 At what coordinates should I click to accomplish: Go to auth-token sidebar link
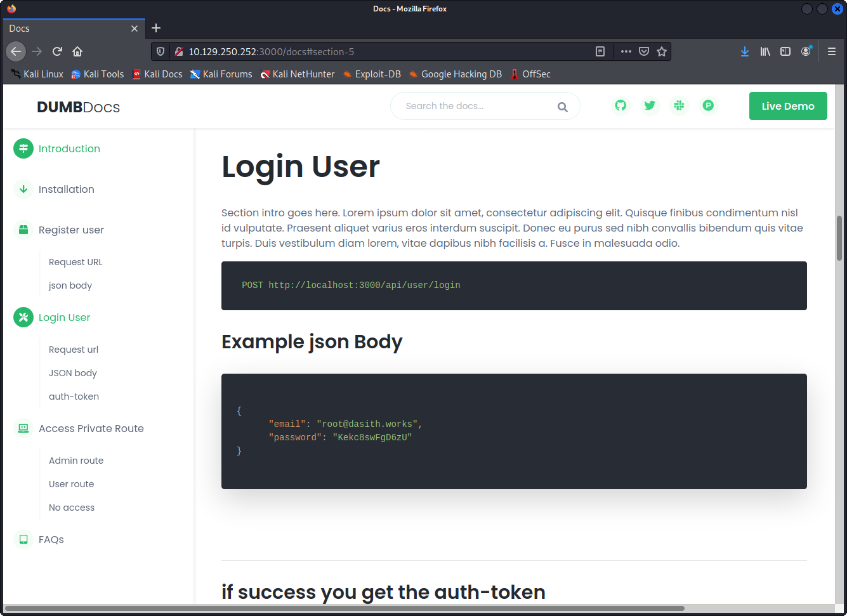click(x=74, y=396)
